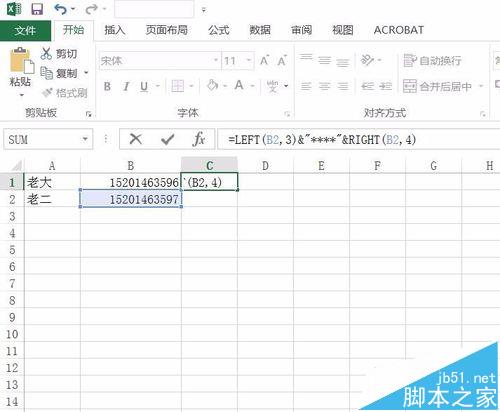Image resolution: width=500 pixels, height=412 pixels.
Task: Open text orientation tool
Action: (368, 60)
